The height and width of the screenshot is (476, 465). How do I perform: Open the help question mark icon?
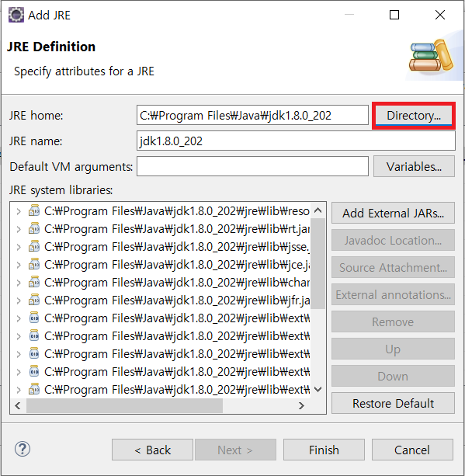(x=23, y=449)
